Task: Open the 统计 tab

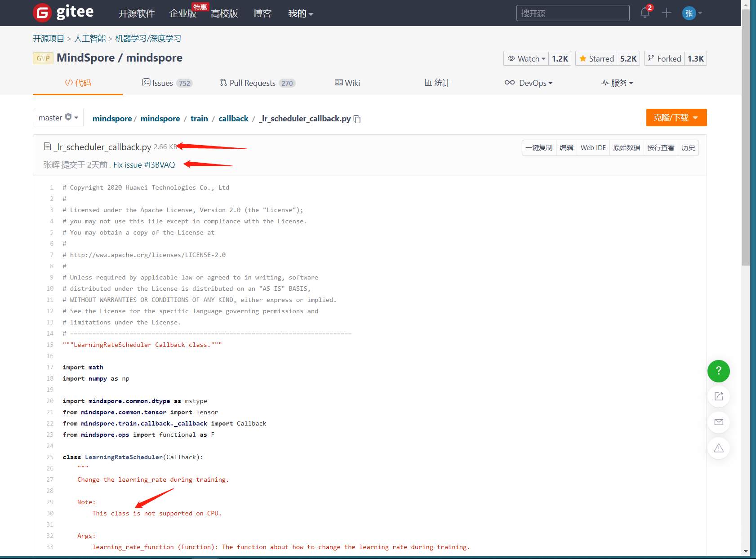Action: click(x=437, y=83)
